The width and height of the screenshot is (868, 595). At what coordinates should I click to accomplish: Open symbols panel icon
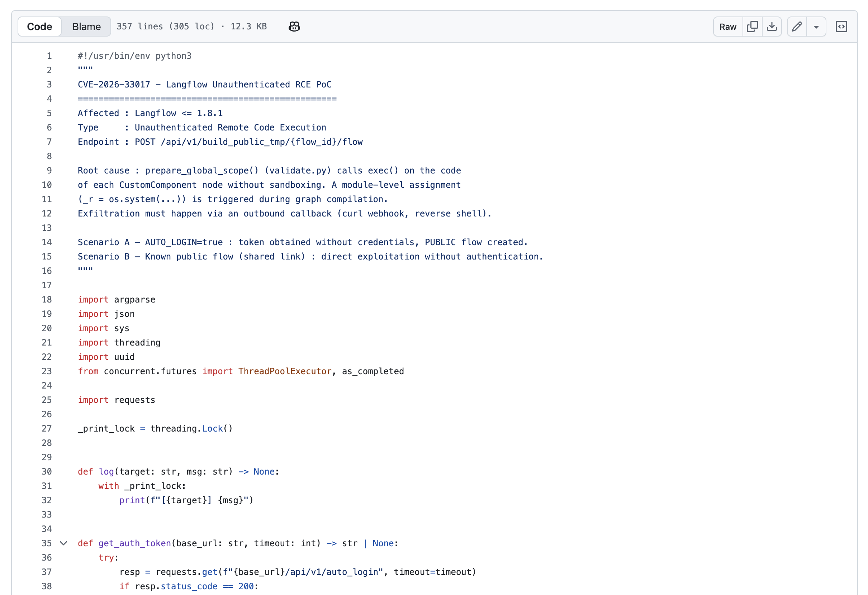[x=841, y=27]
